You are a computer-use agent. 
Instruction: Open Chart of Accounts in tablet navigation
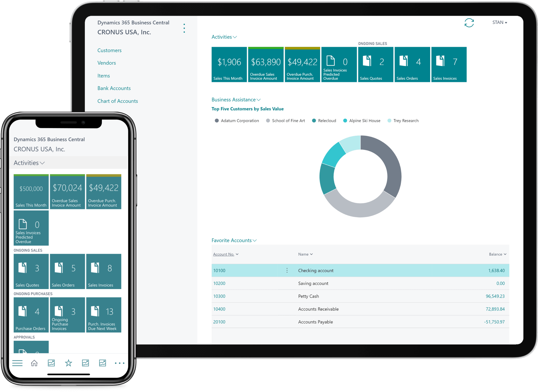[118, 101]
